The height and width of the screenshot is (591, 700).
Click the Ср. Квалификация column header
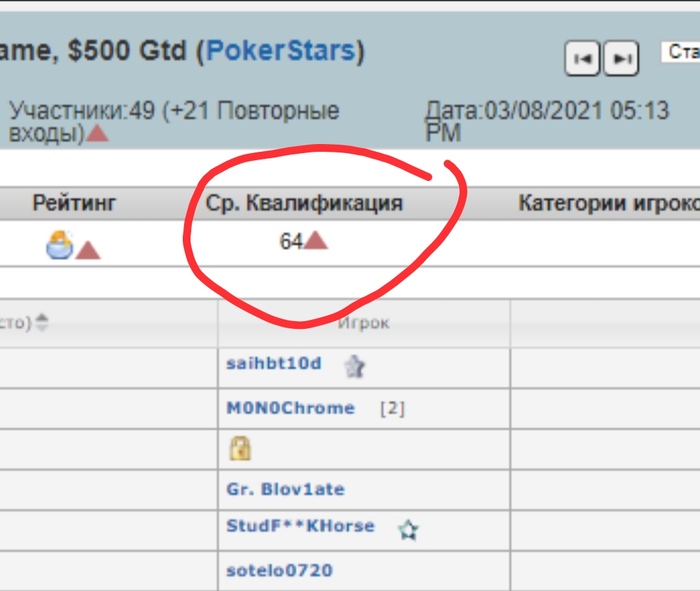pyautogui.click(x=304, y=203)
